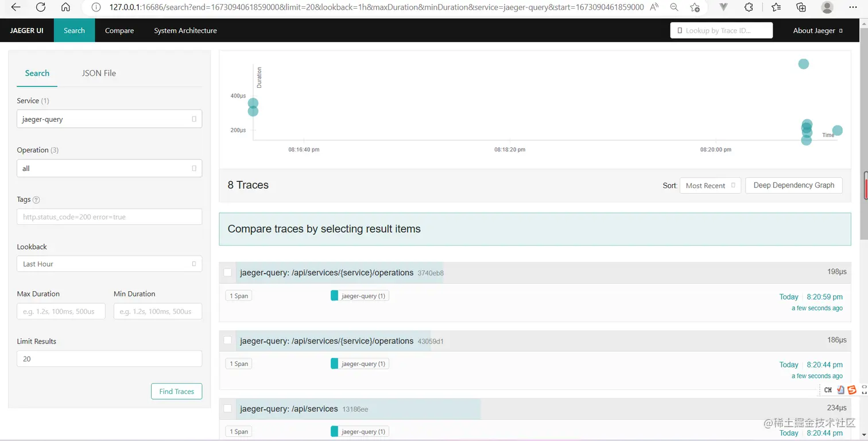Open the collections icon in browser toolbar
Image resolution: width=868 pixels, height=441 pixels.
[801, 7]
